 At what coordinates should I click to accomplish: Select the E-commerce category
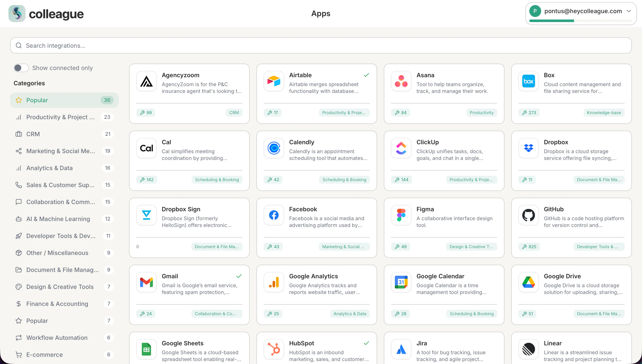click(65, 355)
